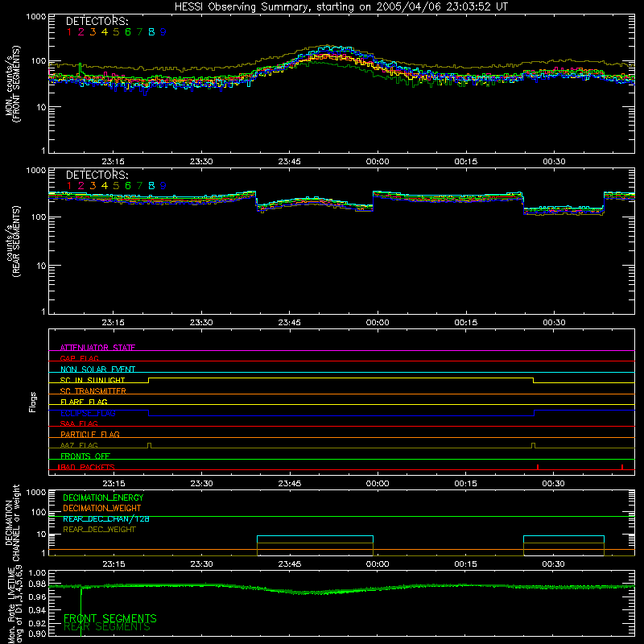Click the 0.98 tick on livetime axis
Screen dimensions: 644x644
point(37,584)
